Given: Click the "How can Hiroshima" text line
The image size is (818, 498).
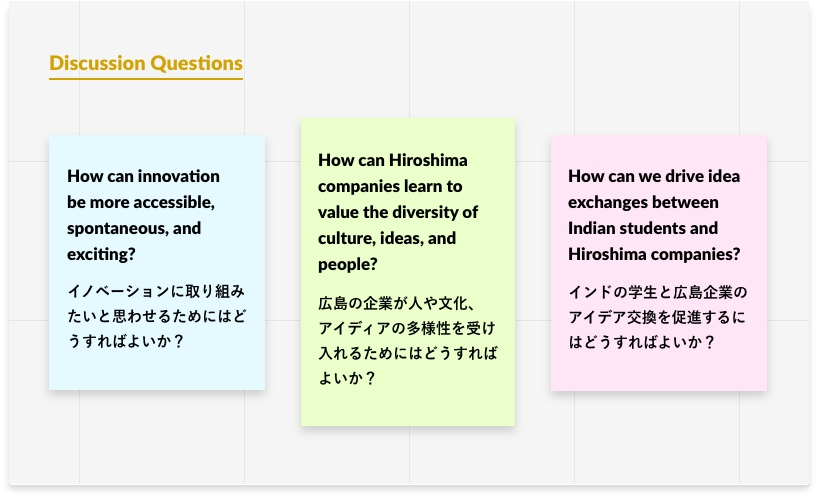Looking at the screenshot, I should click(392, 160).
